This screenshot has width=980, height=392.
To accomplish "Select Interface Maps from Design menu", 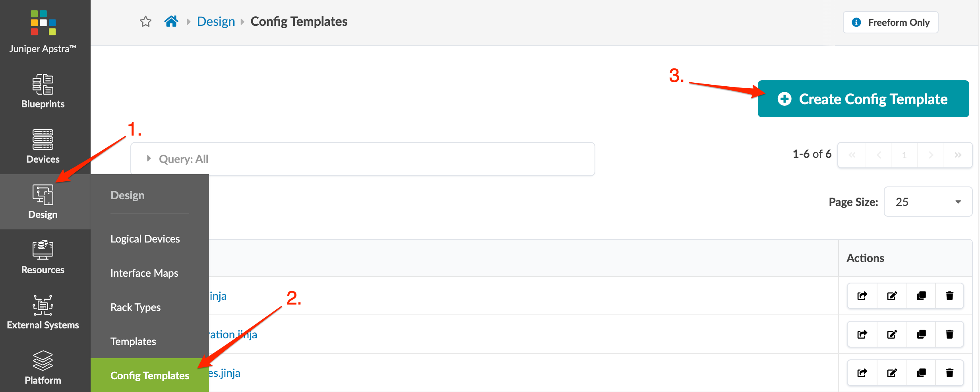I will [x=144, y=273].
